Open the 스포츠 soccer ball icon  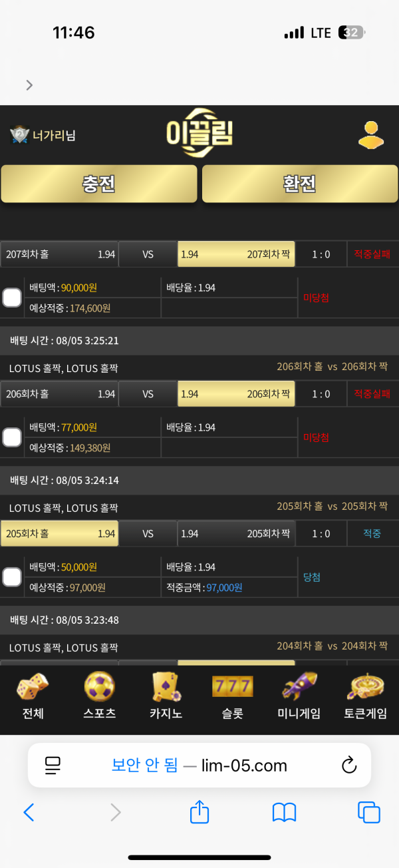click(100, 688)
